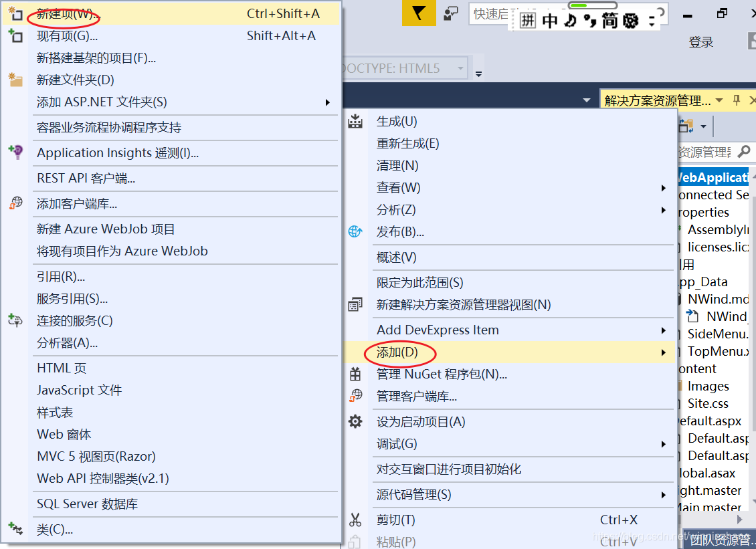Image resolution: width=756 pixels, height=549 pixels.
Task: Choose 设为启动项目(A) entry
Action: tap(508, 422)
